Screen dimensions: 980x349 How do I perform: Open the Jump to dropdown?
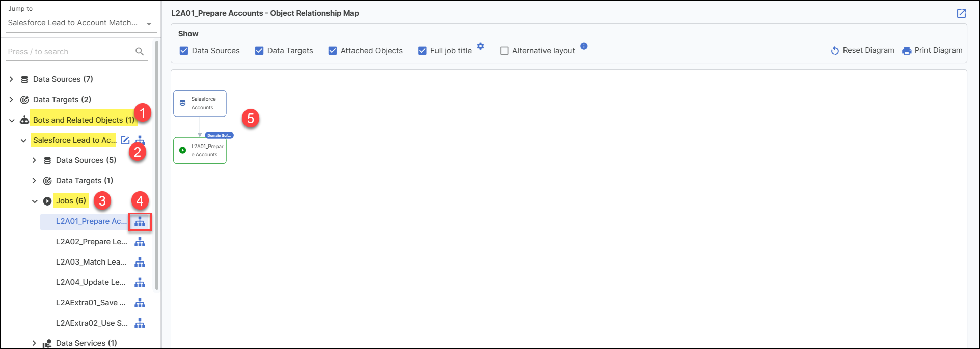click(149, 24)
